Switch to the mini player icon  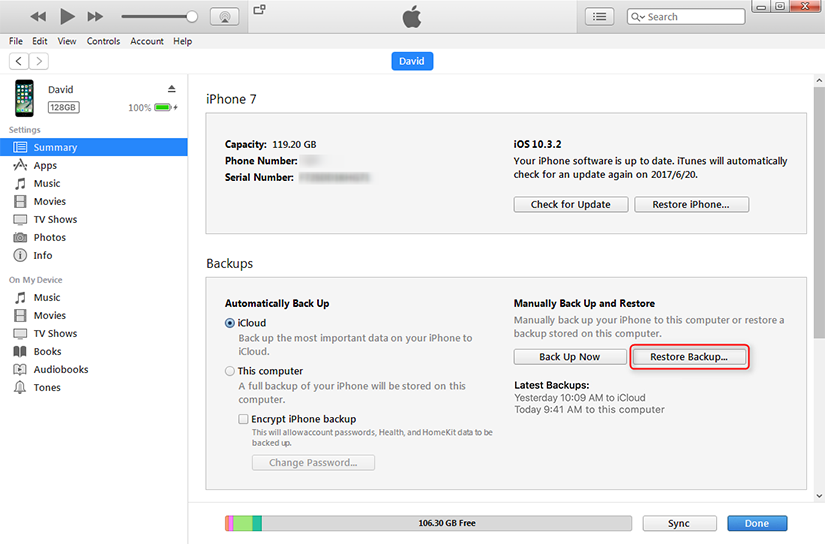point(259,9)
